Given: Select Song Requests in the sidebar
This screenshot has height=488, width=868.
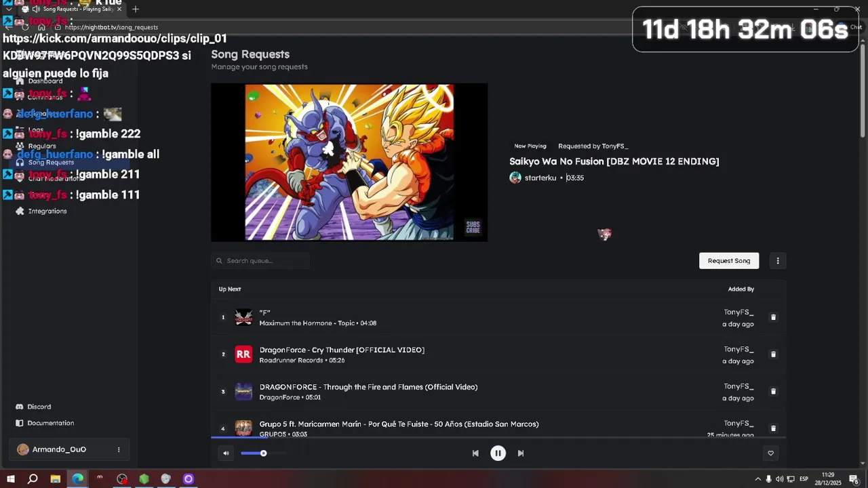Looking at the screenshot, I should pos(51,163).
